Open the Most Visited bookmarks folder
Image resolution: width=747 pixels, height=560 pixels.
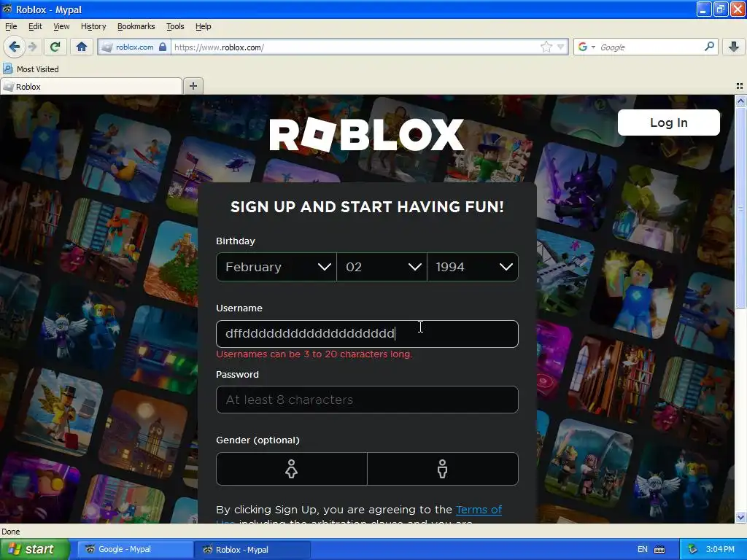31,69
